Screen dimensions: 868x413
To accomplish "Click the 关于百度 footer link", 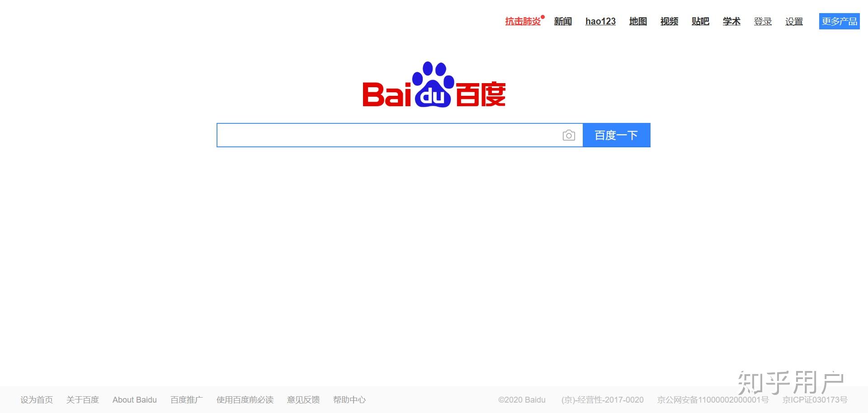I will 83,400.
